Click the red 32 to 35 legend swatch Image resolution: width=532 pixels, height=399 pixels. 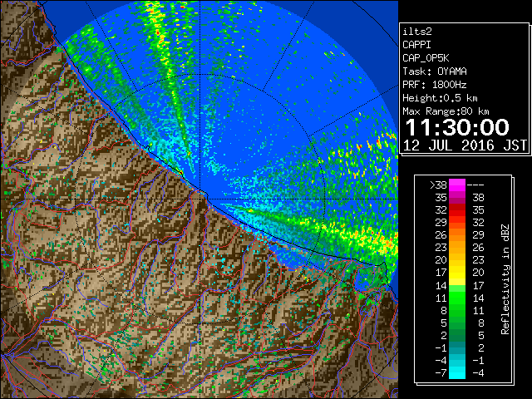tap(457, 210)
